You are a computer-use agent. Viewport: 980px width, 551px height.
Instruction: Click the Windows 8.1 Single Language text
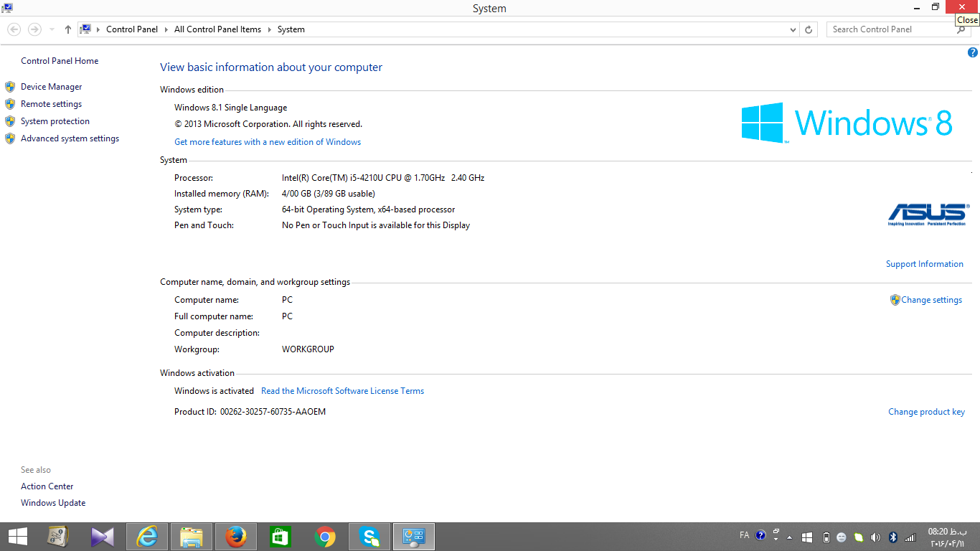click(x=230, y=108)
